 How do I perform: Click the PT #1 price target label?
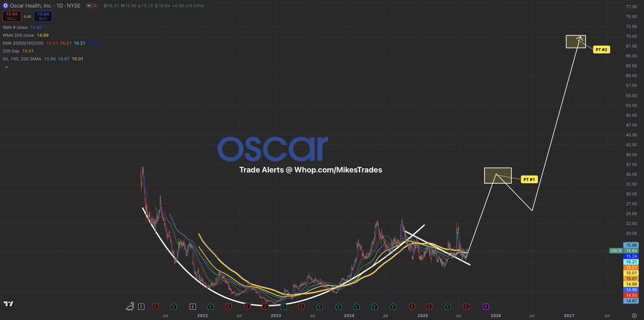point(529,179)
